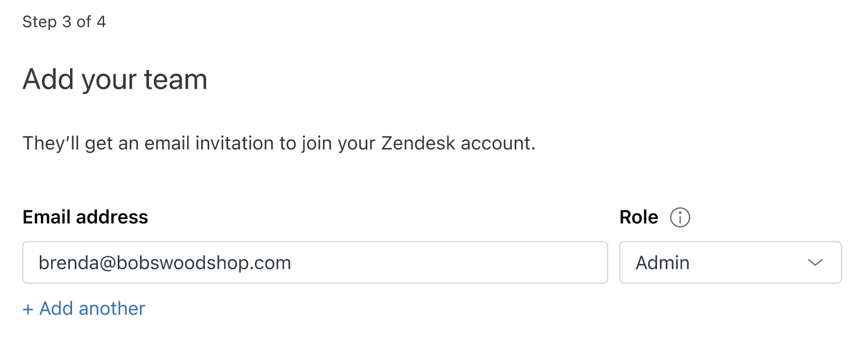The height and width of the screenshot is (342, 868).
Task: Click the Add your team heading
Action: click(115, 80)
